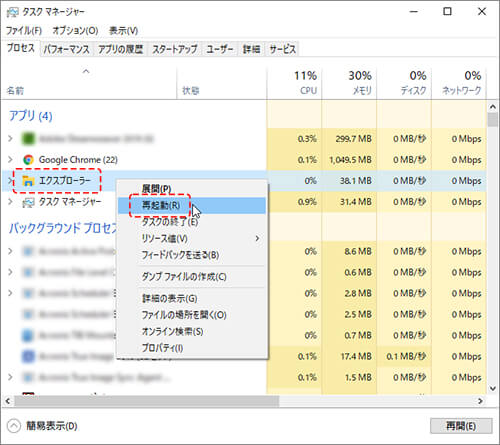Image resolution: width=500 pixels, height=445 pixels.
Task: Click the circular arrow icon beside 簡易表示
Action: (14, 426)
